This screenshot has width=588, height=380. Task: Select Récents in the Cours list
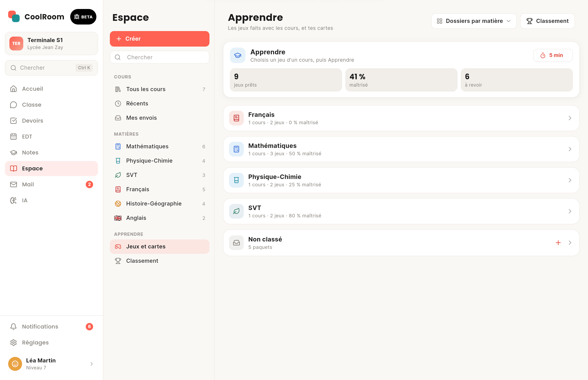(159, 103)
